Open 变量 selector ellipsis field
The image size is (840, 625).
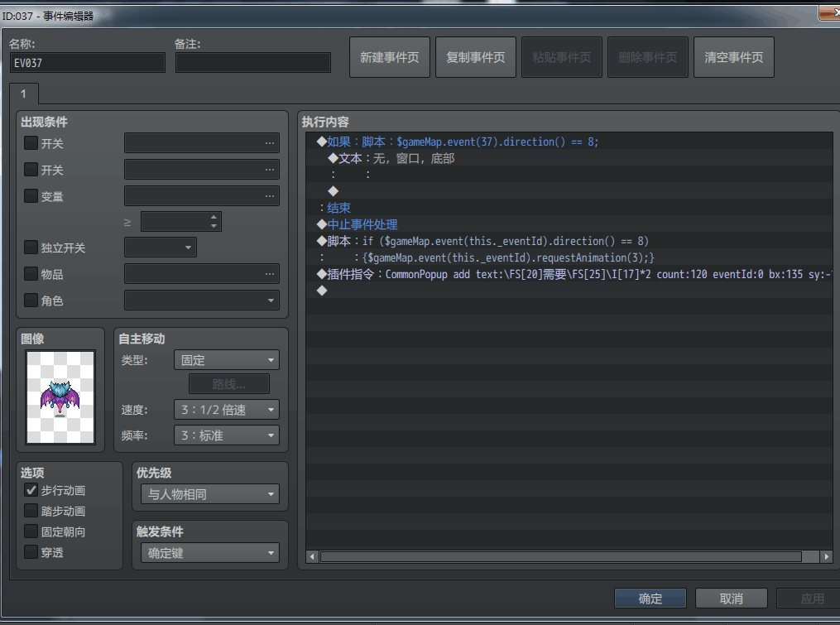point(202,195)
